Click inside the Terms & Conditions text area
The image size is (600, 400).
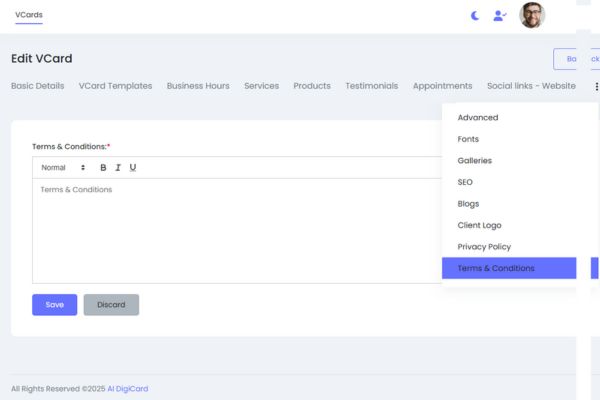pyautogui.click(x=237, y=231)
